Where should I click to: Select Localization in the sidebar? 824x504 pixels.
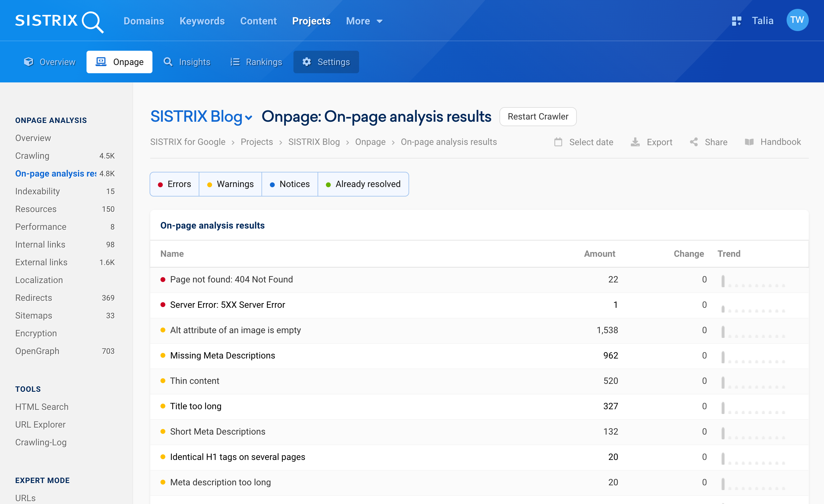point(39,280)
